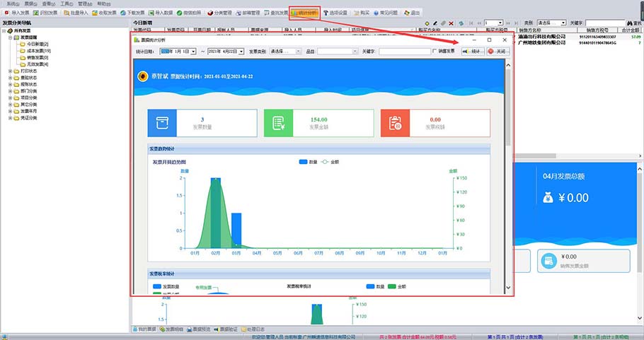Open the 发票类别 dropdown in statistics dialog
This screenshot has width=644, height=340.
pyautogui.click(x=285, y=52)
